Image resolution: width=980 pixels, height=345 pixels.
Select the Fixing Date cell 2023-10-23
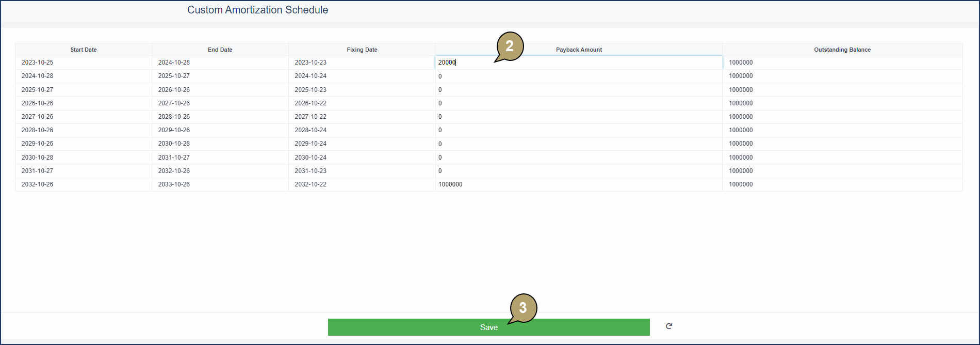pos(311,62)
